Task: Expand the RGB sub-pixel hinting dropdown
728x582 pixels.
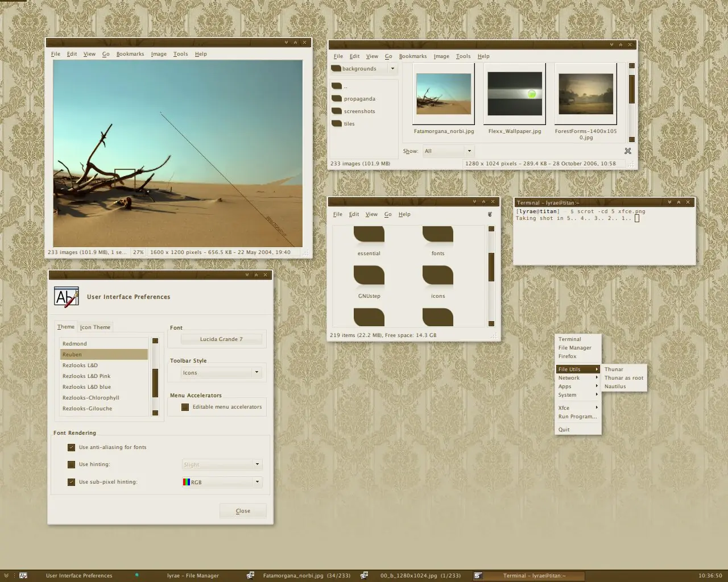Action: (x=221, y=482)
